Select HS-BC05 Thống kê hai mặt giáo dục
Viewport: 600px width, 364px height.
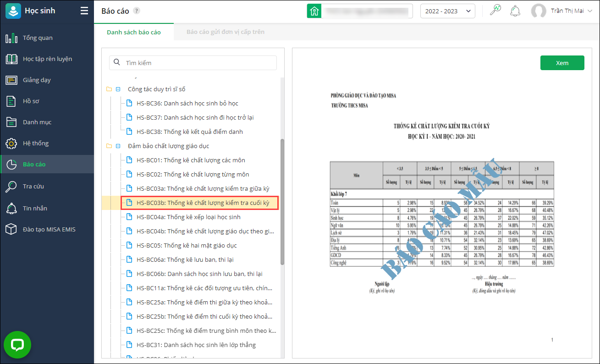pyautogui.click(x=187, y=245)
